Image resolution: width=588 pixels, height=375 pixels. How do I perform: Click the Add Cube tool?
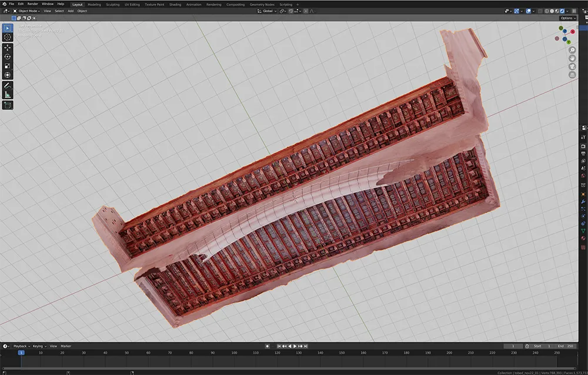coord(8,105)
